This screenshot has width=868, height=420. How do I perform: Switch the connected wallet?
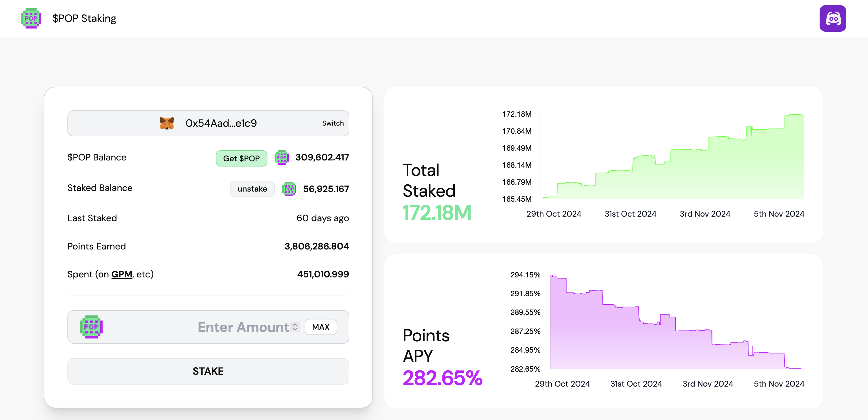[x=333, y=123]
